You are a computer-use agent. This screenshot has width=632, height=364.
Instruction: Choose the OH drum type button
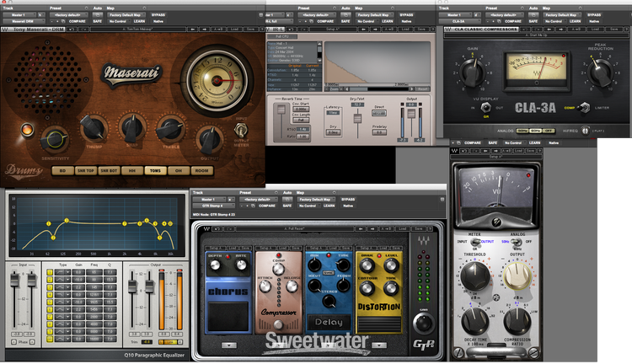178,170
